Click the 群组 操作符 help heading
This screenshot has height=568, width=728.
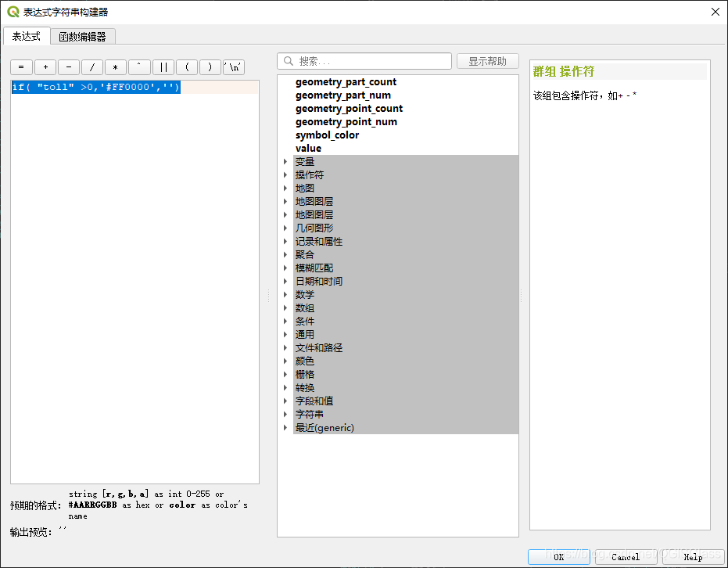tap(564, 71)
